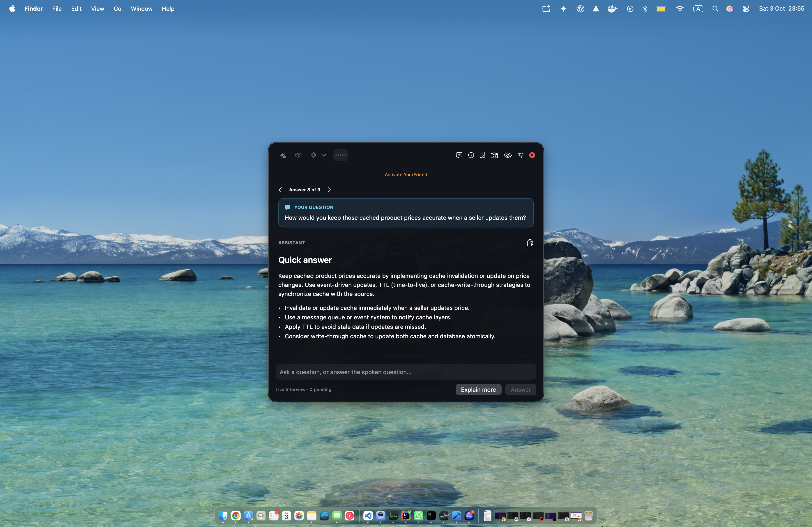Click the Wi-Fi status icon
The image size is (812, 527).
tap(680, 9)
